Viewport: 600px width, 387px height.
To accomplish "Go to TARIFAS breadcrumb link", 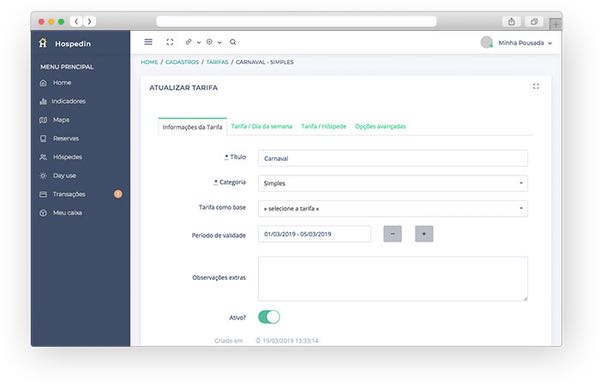I will pos(217,62).
